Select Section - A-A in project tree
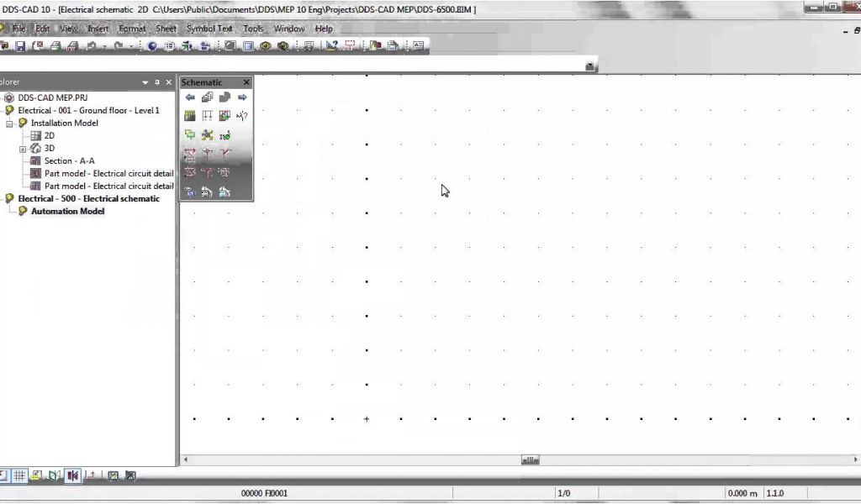Screen dimensions: 861x504 [69, 161]
